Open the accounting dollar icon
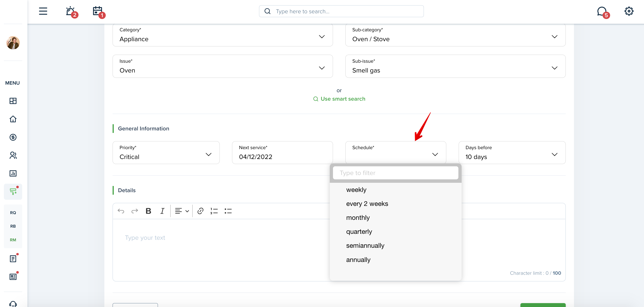The image size is (644, 307). pos(13,137)
